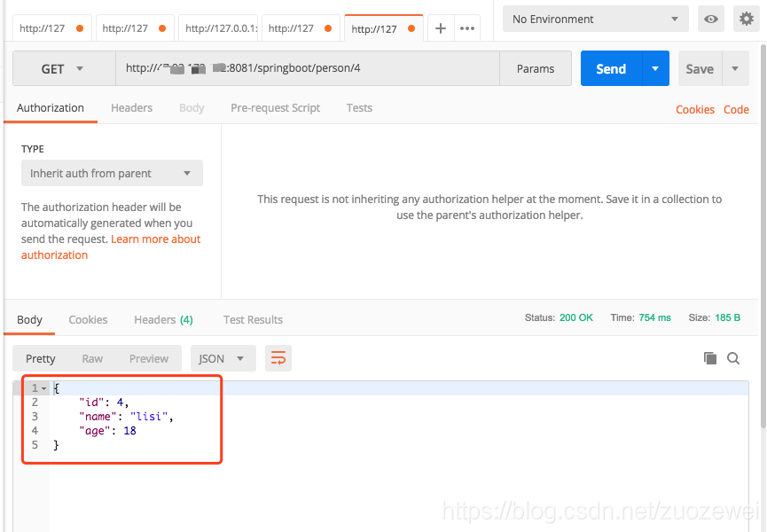Expand the Save button dropdown arrow

coord(735,68)
